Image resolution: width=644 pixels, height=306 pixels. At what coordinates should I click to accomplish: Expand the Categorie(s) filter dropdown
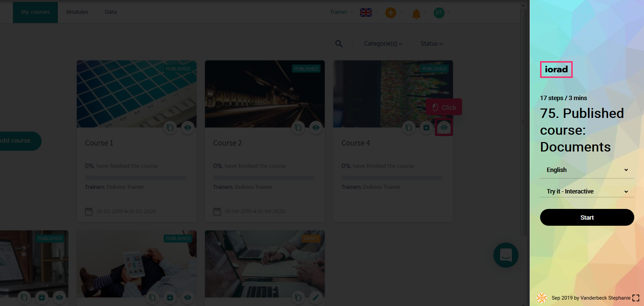(x=383, y=44)
